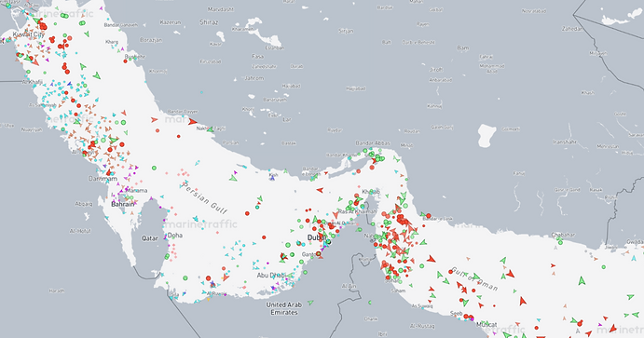The height and width of the screenshot is (338, 644).
Task: Click the Abqaiq label
Action: point(84,204)
